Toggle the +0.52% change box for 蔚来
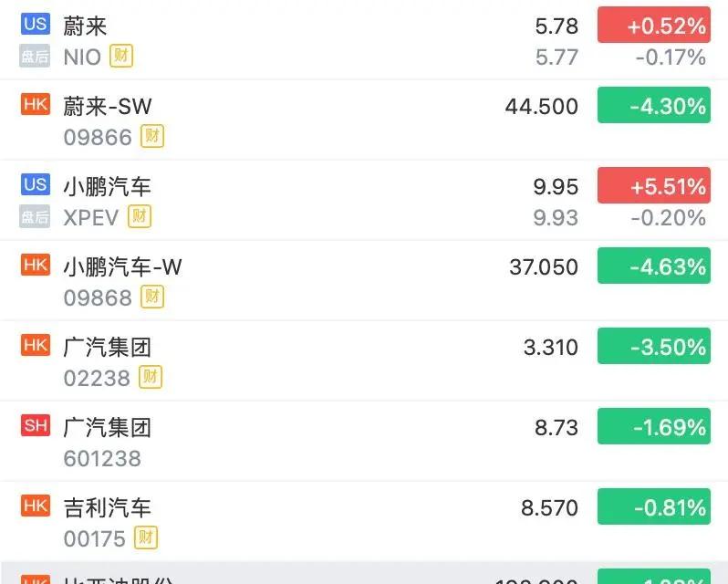728x584 pixels. (654, 25)
